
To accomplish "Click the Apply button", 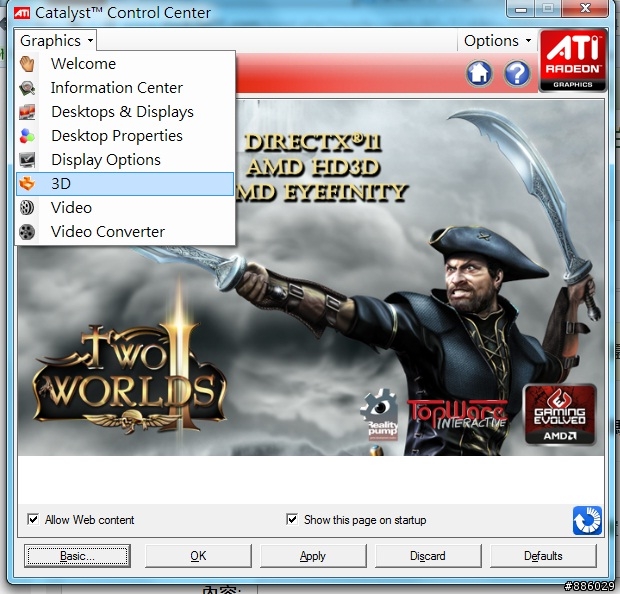I will [x=313, y=556].
